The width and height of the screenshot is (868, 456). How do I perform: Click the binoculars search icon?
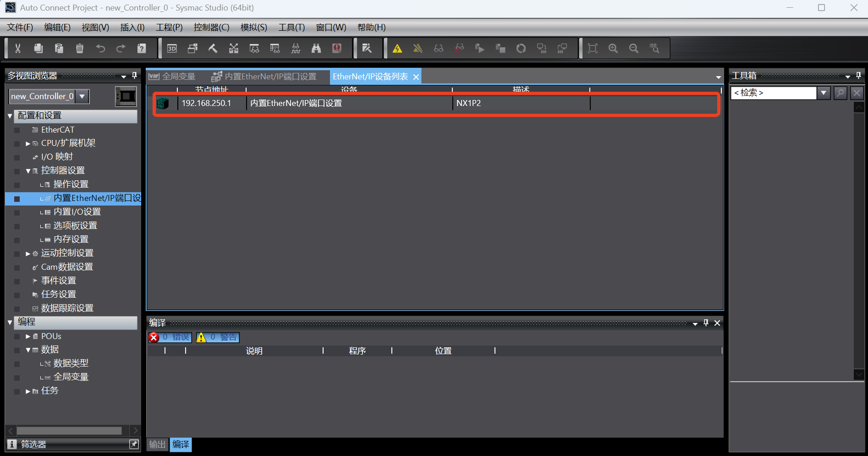[316, 48]
